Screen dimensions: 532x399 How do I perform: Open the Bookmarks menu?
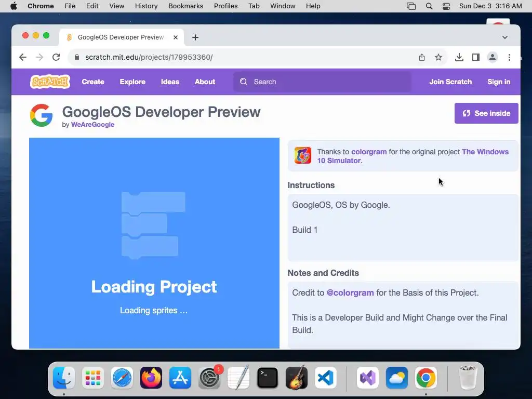click(185, 6)
